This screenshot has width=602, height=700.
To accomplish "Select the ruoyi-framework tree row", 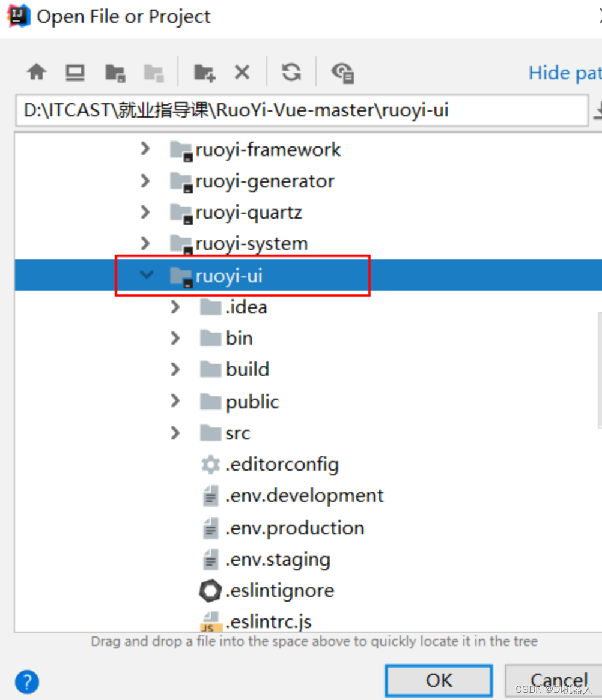I will [x=308, y=149].
